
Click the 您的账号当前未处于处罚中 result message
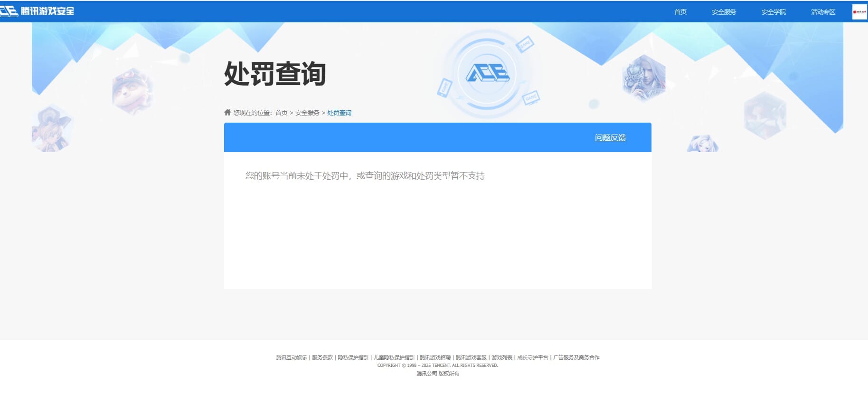365,176
